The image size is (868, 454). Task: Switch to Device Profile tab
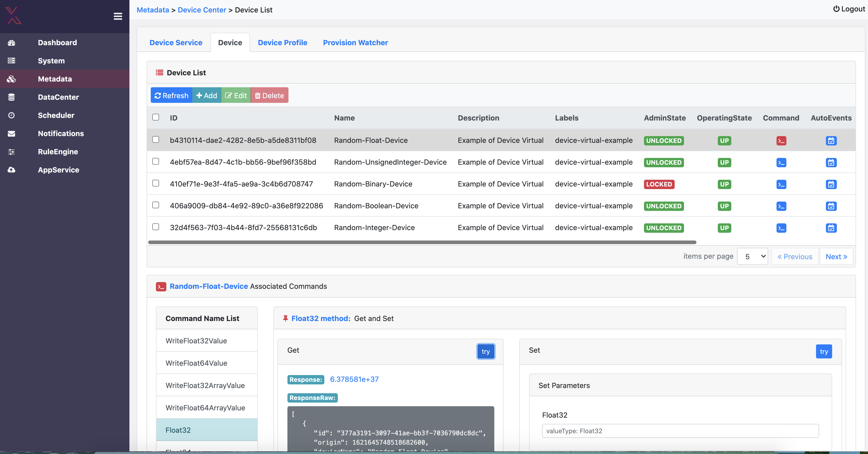tap(282, 43)
